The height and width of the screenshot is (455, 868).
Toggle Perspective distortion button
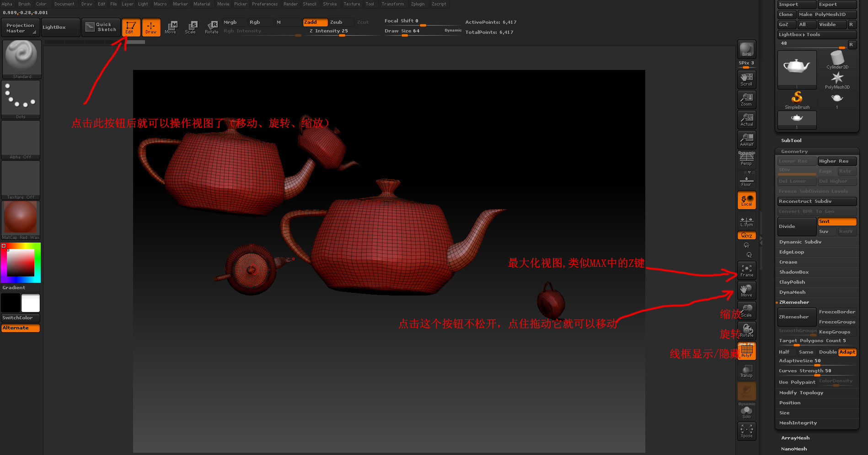click(746, 159)
